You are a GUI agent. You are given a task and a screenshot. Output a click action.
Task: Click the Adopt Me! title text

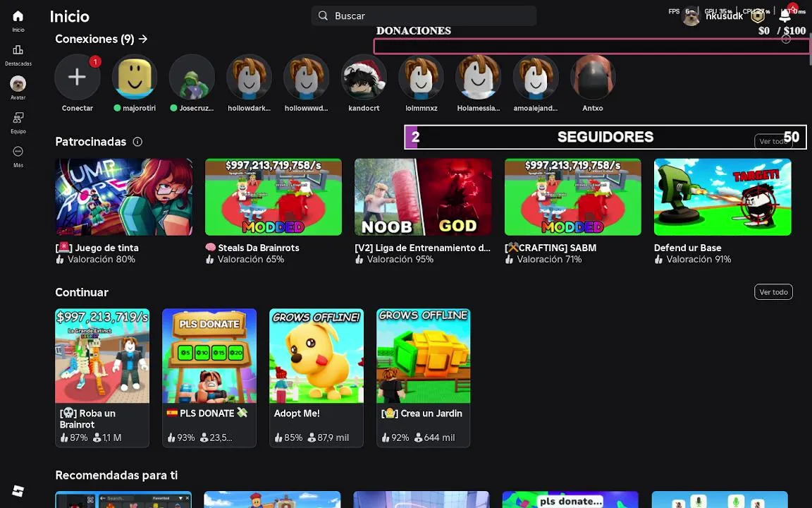tap(297, 413)
